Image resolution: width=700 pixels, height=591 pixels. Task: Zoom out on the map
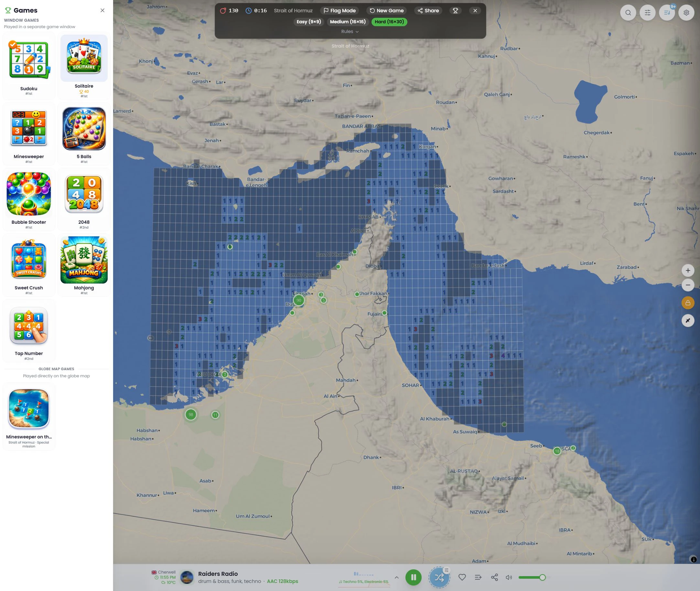click(688, 285)
